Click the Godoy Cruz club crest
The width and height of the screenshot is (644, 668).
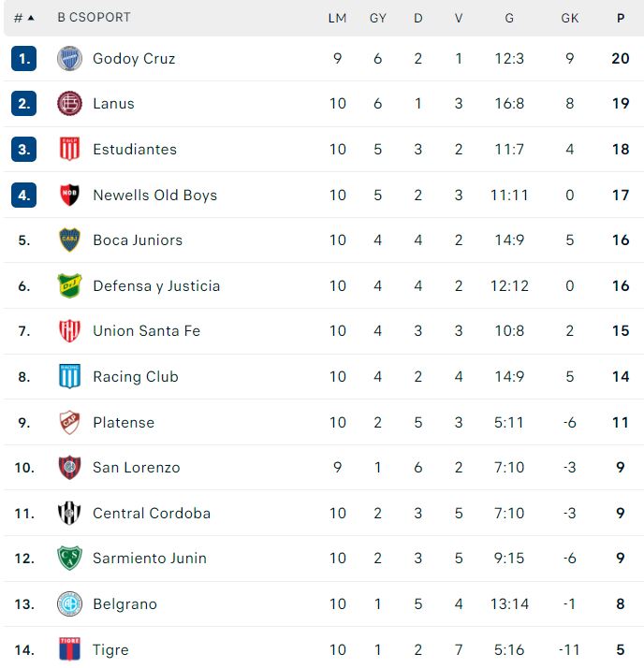tap(69, 58)
